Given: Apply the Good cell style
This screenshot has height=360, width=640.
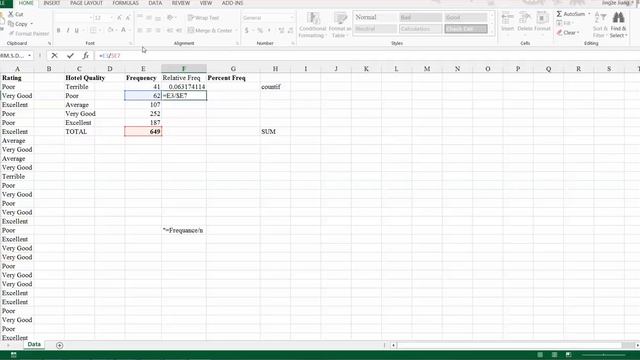Looking at the screenshot, I should coord(465,17).
